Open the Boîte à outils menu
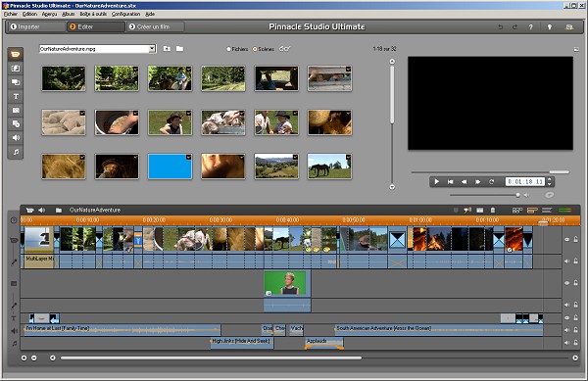The height and width of the screenshot is (381, 588). [93, 14]
